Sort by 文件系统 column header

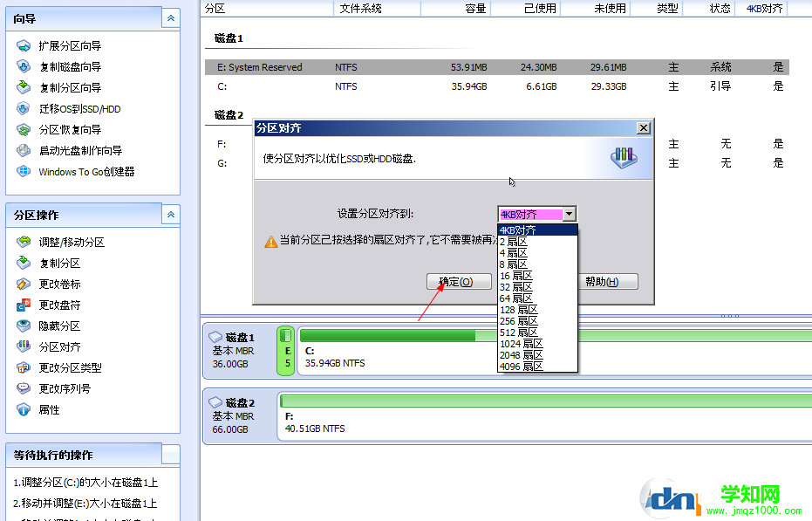pos(378,9)
